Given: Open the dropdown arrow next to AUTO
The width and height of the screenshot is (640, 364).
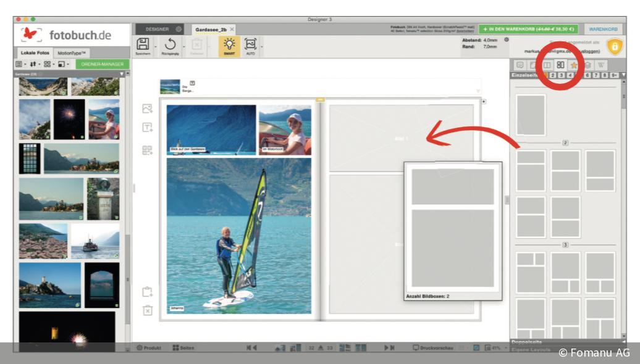Looking at the screenshot, I should [262, 47].
